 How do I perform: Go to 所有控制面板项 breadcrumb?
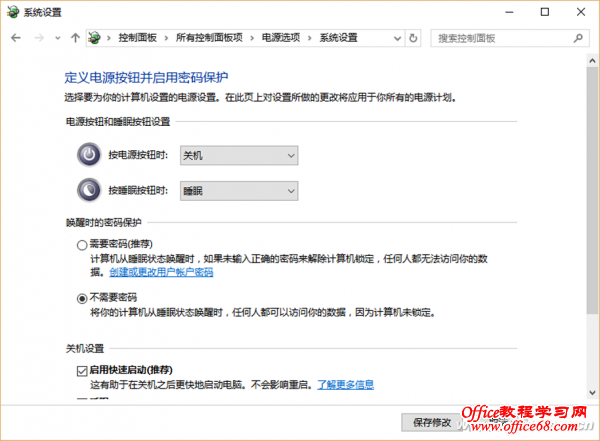209,38
